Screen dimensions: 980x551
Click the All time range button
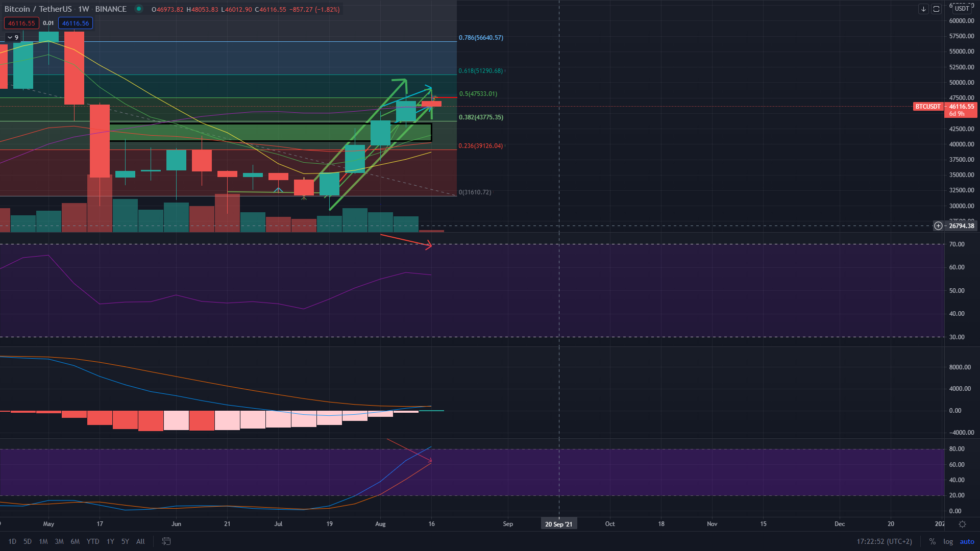tap(140, 541)
